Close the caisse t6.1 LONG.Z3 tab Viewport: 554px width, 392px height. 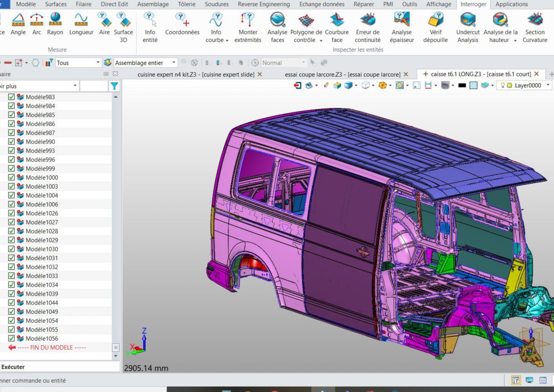pos(537,74)
